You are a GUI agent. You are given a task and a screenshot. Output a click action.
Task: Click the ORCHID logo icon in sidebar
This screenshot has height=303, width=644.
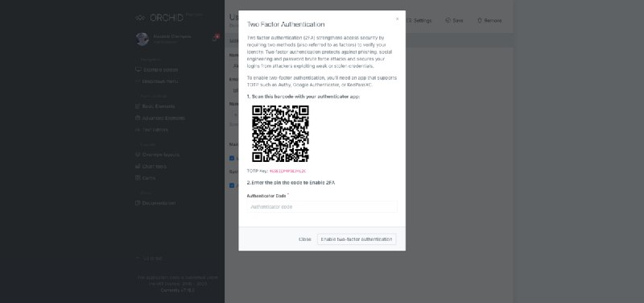[x=140, y=18]
